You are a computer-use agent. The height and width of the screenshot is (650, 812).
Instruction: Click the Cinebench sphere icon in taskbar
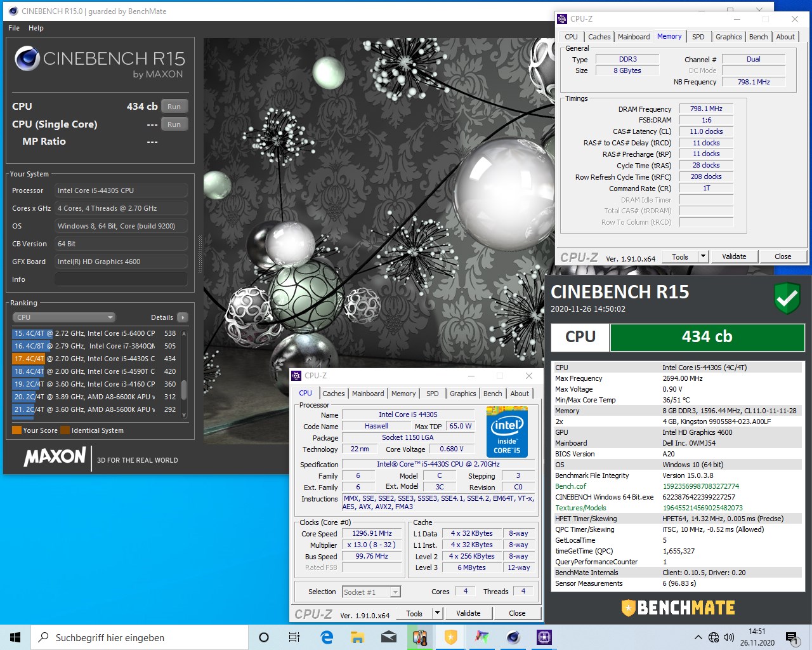pyautogui.click(x=513, y=637)
